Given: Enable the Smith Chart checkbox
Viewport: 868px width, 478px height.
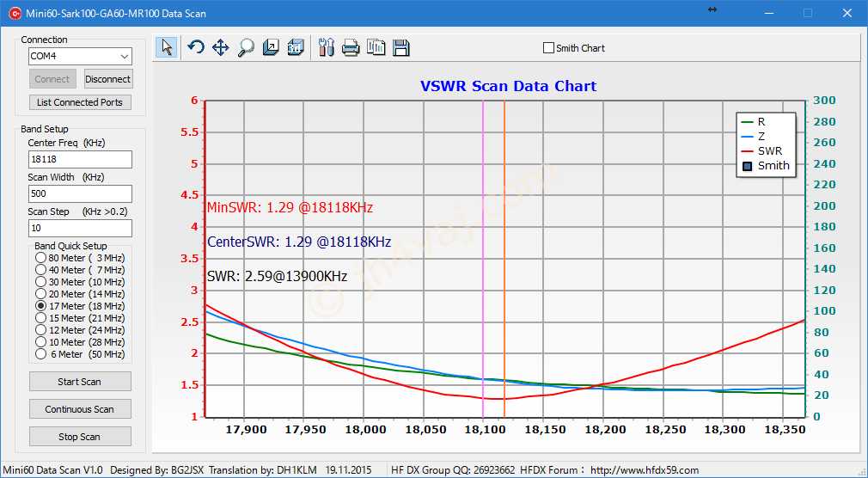Looking at the screenshot, I should click(x=548, y=48).
